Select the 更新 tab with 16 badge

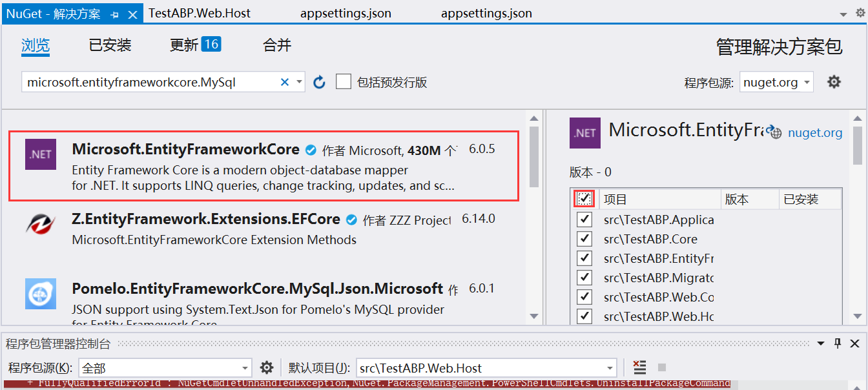tap(195, 45)
